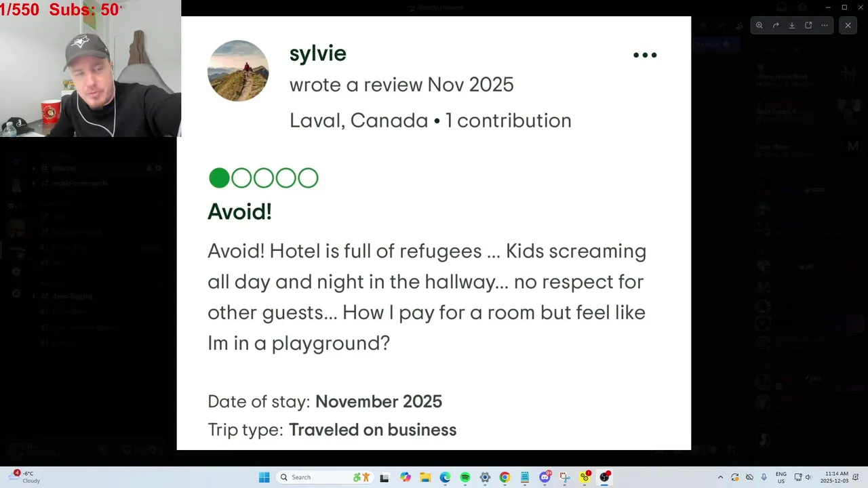Open Spotify from the taskbar

[465, 477]
